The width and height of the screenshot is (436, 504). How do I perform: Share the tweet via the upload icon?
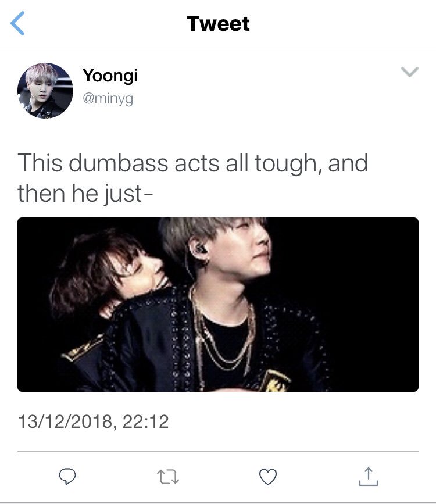coord(369,476)
